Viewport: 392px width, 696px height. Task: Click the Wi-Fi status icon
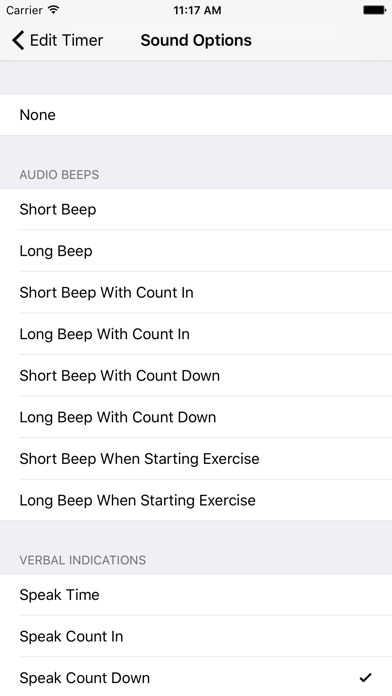[54, 10]
